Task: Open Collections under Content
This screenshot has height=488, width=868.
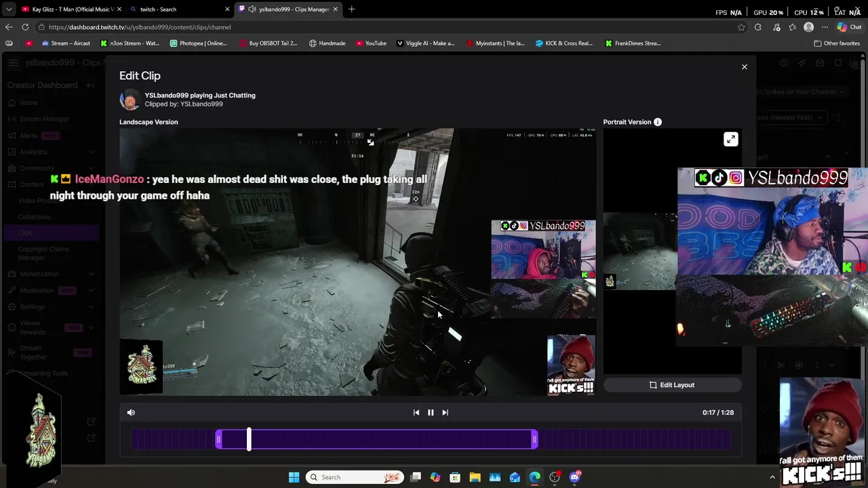Action: click(x=35, y=217)
